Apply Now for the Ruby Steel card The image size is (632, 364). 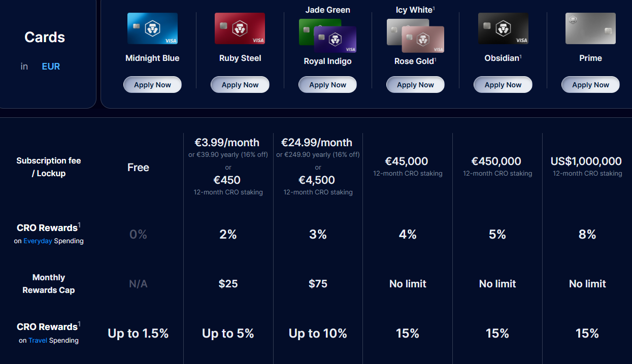click(240, 84)
